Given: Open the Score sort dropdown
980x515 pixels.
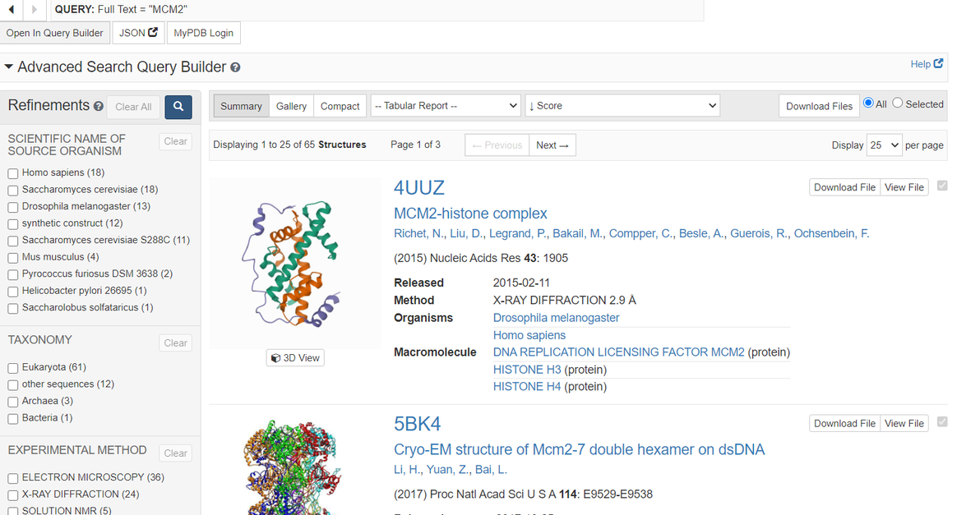Looking at the screenshot, I should 622,106.
